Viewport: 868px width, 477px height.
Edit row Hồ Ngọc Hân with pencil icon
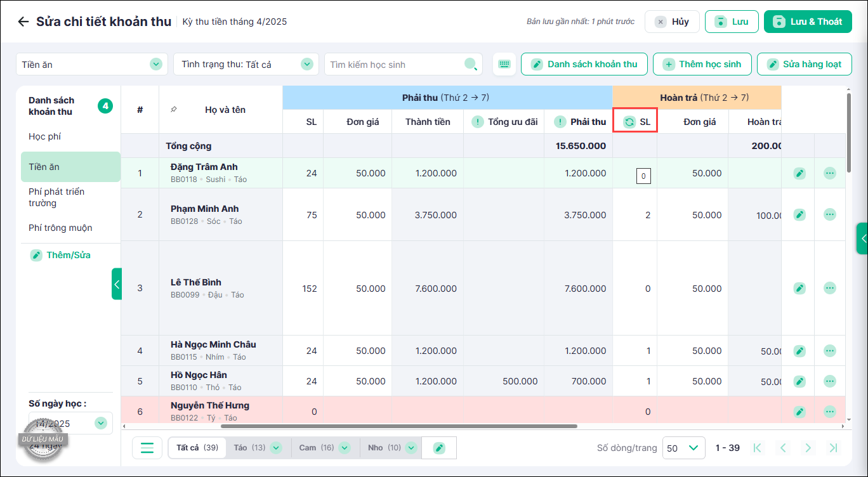pos(799,381)
